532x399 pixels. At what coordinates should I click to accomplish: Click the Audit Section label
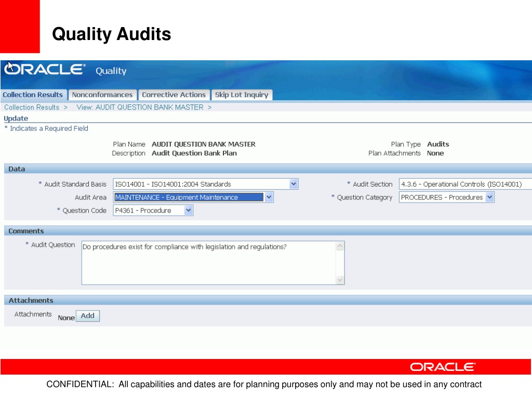pyautogui.click(x=373, y=184)
